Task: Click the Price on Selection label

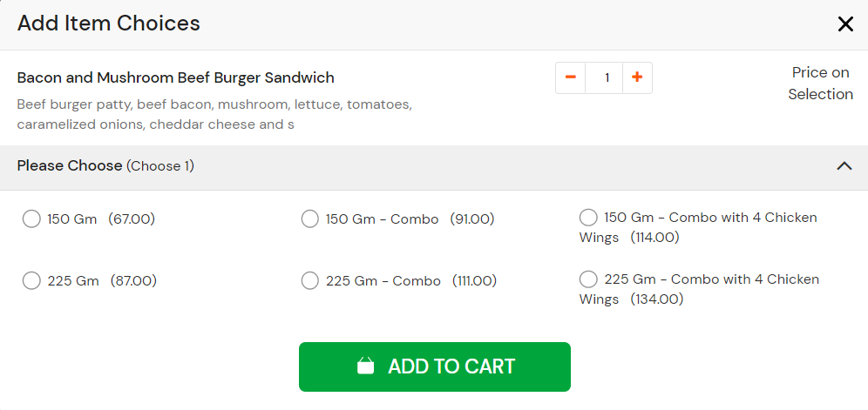Action: click(x=820, y=84)
